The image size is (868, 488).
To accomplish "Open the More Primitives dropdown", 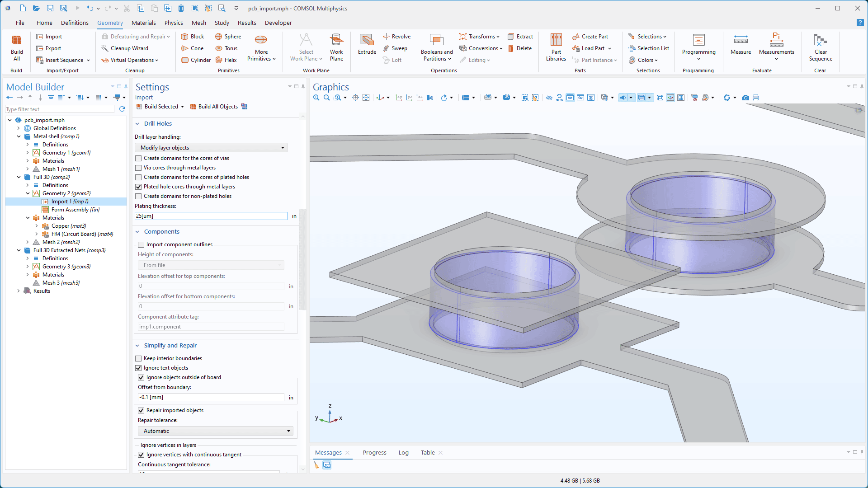I will (x=261, y=47).
